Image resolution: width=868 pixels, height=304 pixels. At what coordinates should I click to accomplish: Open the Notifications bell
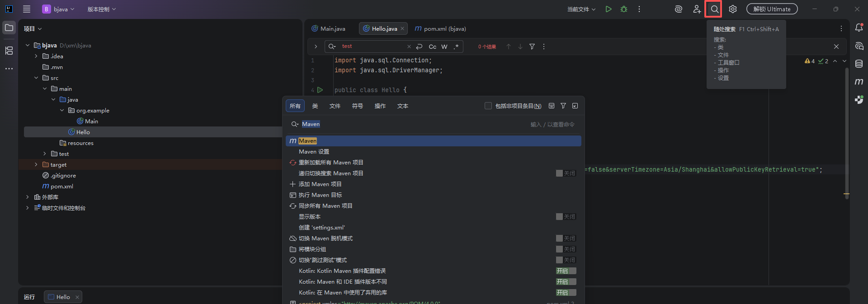859,28
